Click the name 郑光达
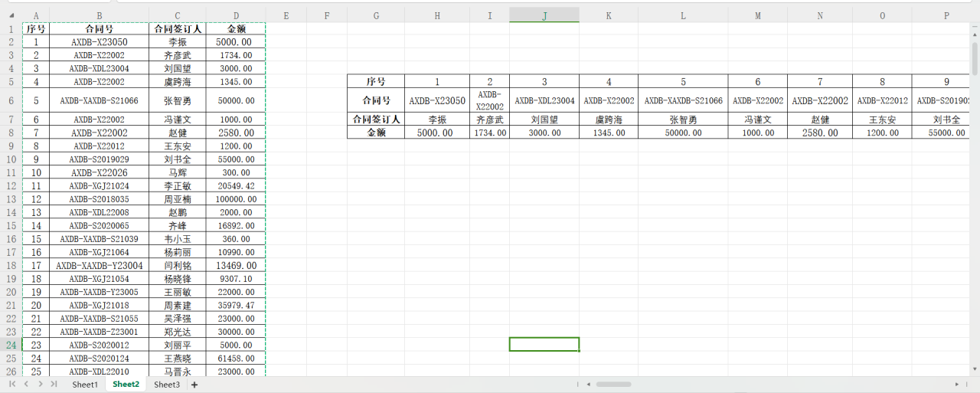The image size is (980, 393). point(178,332)
